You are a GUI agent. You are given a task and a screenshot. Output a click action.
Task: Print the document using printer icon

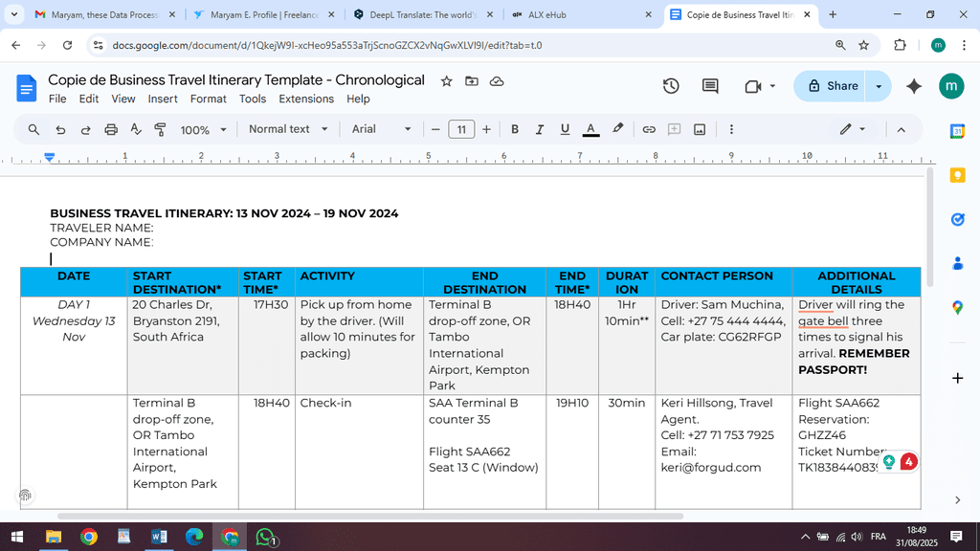[111, 129]
